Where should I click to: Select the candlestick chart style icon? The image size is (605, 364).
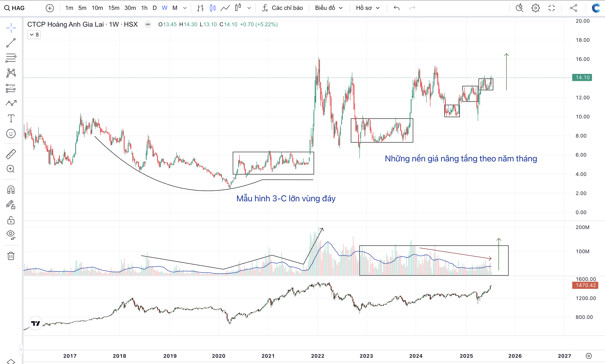click(213, 8)
